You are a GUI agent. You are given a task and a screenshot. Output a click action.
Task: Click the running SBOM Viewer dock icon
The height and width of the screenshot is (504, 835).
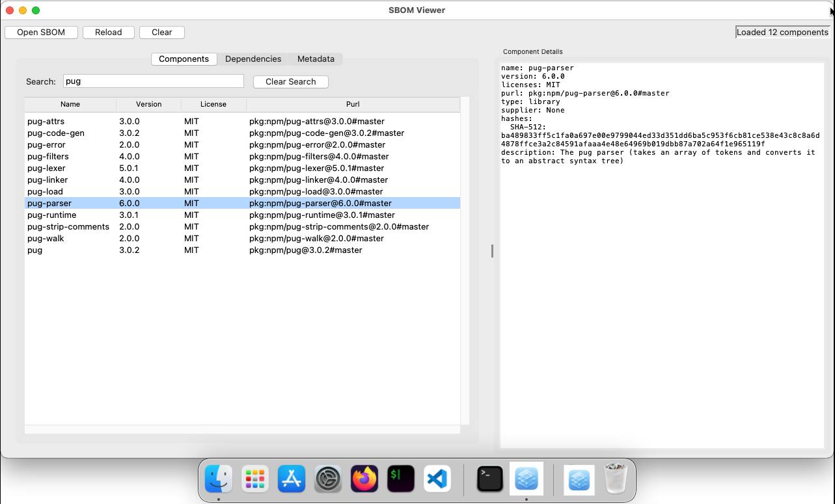526,480
